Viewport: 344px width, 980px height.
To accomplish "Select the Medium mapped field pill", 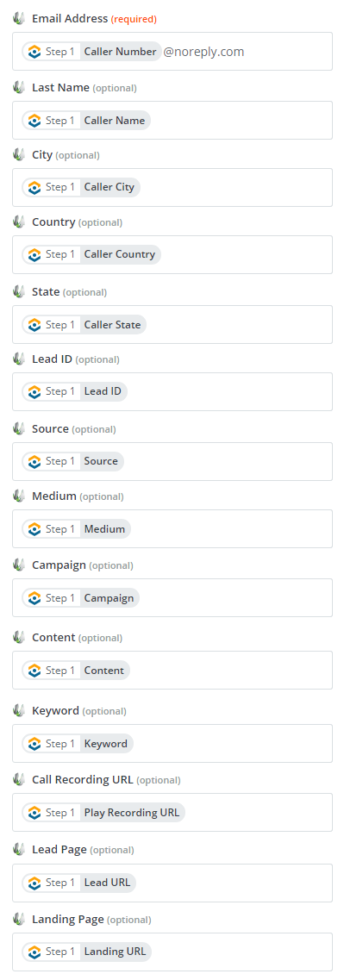I will coord(77,528).
